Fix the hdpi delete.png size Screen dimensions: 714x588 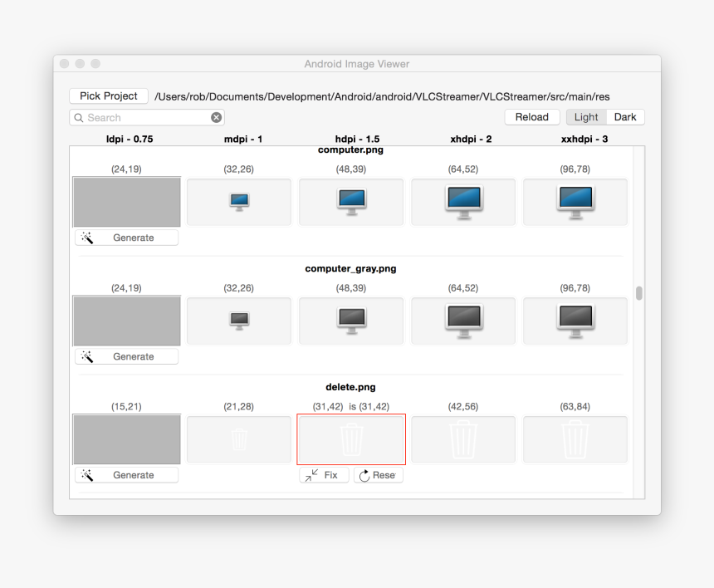coord(324,475)
